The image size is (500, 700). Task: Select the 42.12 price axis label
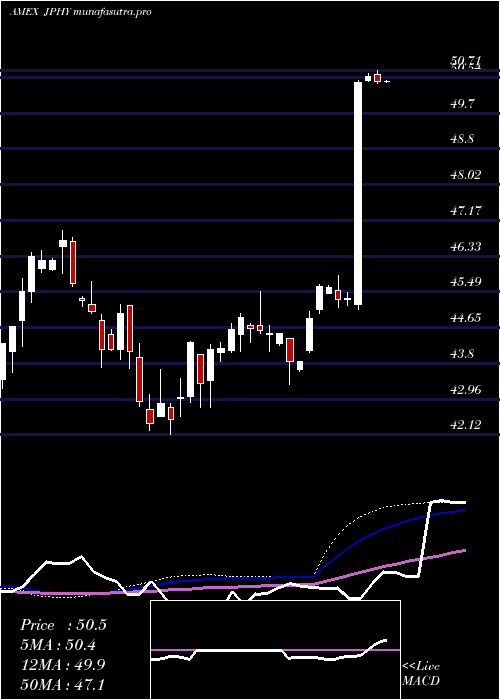click(x=466, y=425)
